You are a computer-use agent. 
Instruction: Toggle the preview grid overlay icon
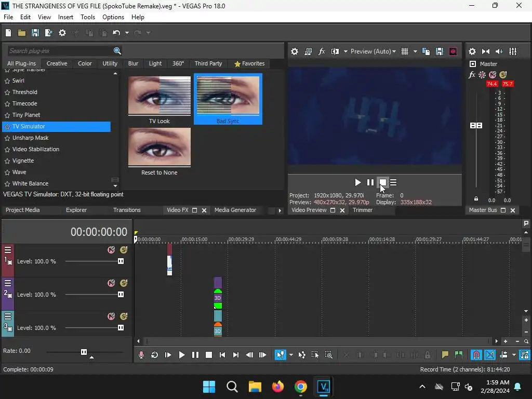tap(405, 51)
